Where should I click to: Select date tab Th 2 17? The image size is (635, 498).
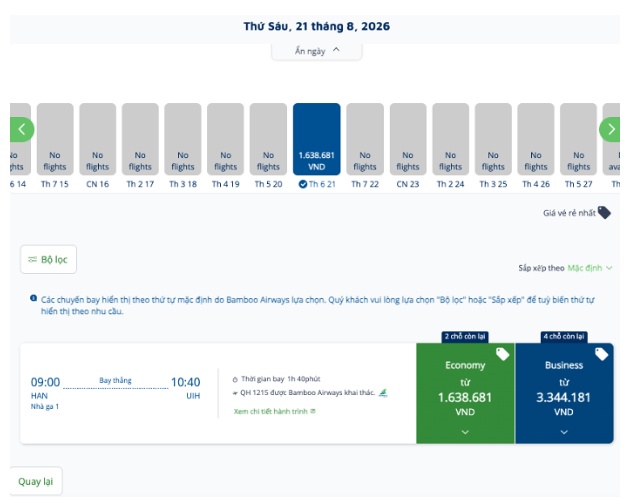pyautogui.click(x=140, y=146)
